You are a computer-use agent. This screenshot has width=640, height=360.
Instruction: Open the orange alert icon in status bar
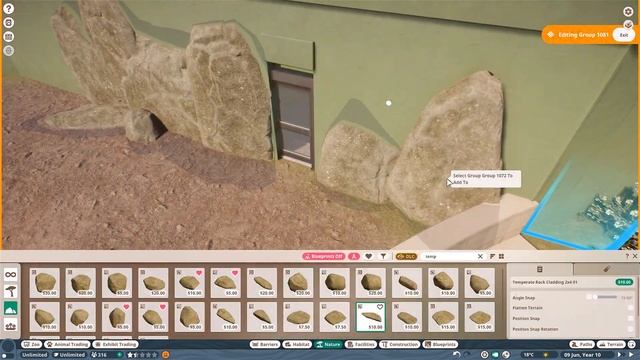pos(165,355)
